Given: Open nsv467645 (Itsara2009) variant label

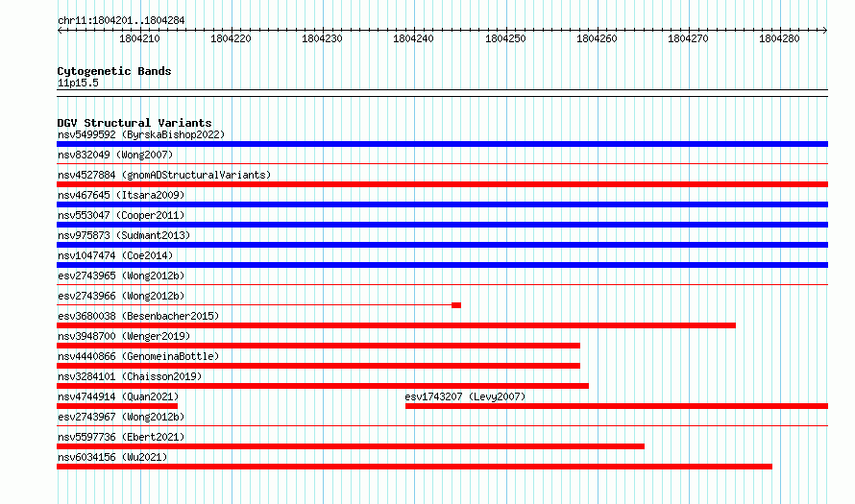Looking at the screenshot, I should click(121, 195).
